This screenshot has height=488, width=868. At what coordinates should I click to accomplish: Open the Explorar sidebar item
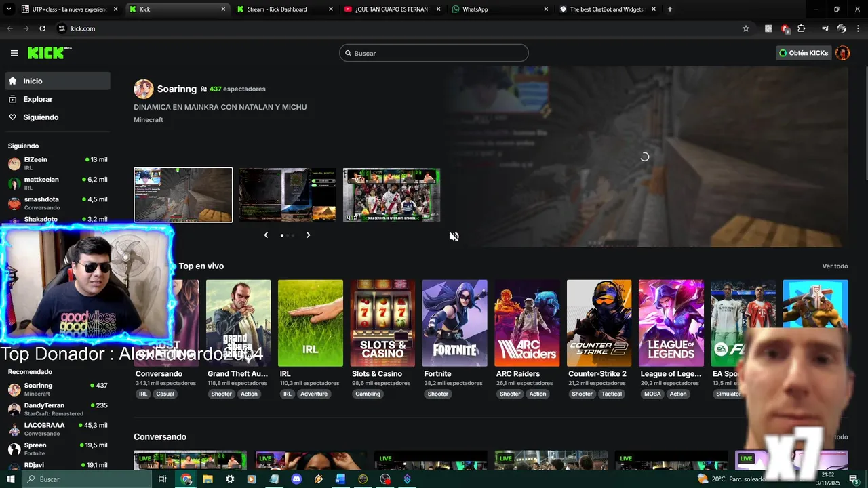pyautogui.click(x=58, y=99)
